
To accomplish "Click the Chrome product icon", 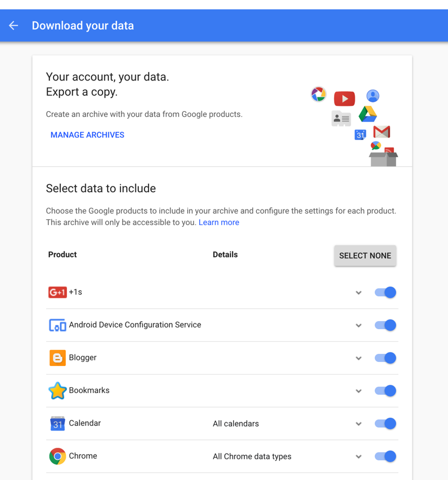I will tap(57, 456).
